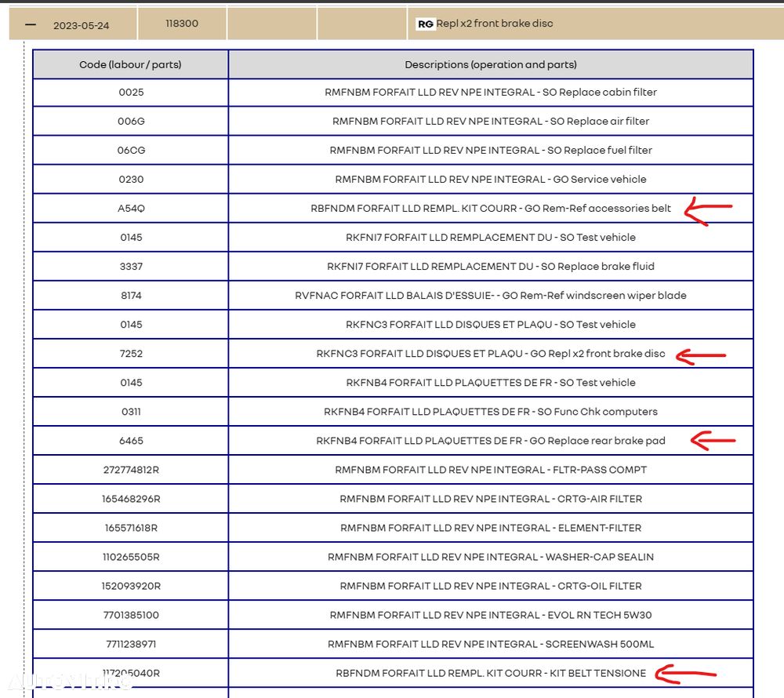Select part number 272774812R
The image size is (784, 698).
(x=131, y=470)
